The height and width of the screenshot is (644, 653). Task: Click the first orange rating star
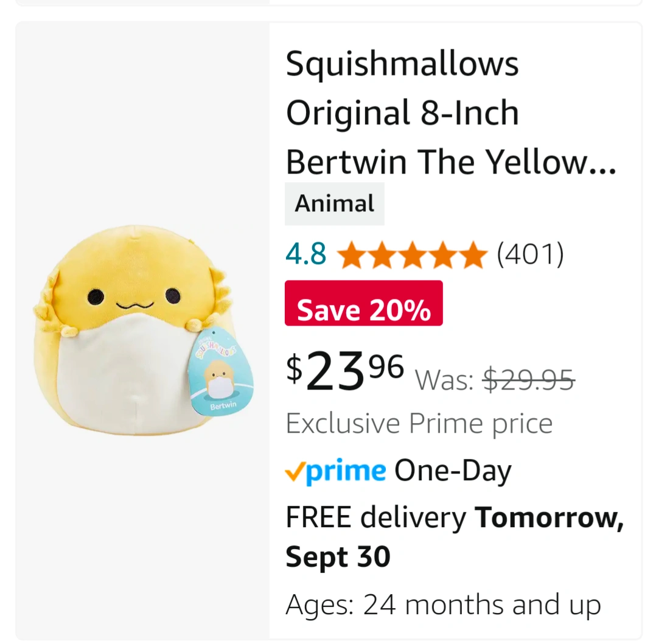pyautogui.click(x=351, y=256)
